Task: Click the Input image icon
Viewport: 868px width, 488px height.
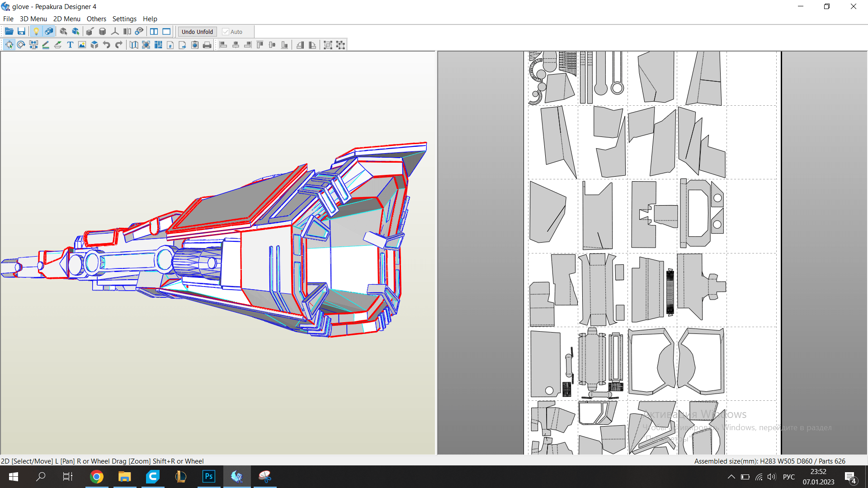Action: coord(82,45)
